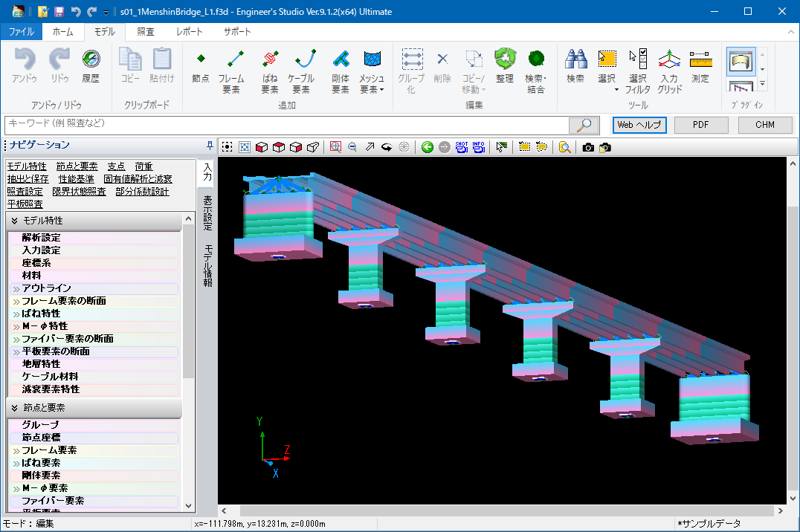
Task: Open the 履歴 history icon
Action: point(91,67)
